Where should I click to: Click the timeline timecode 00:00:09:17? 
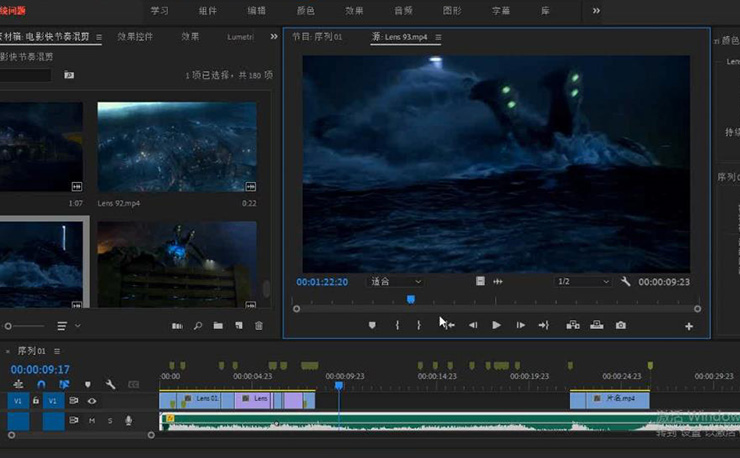click(x=40, y=369)
